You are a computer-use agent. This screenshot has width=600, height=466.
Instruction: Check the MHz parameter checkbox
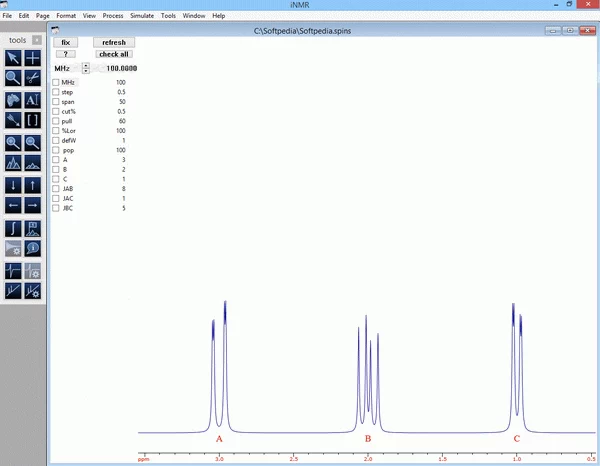click(x=56, y=82)
